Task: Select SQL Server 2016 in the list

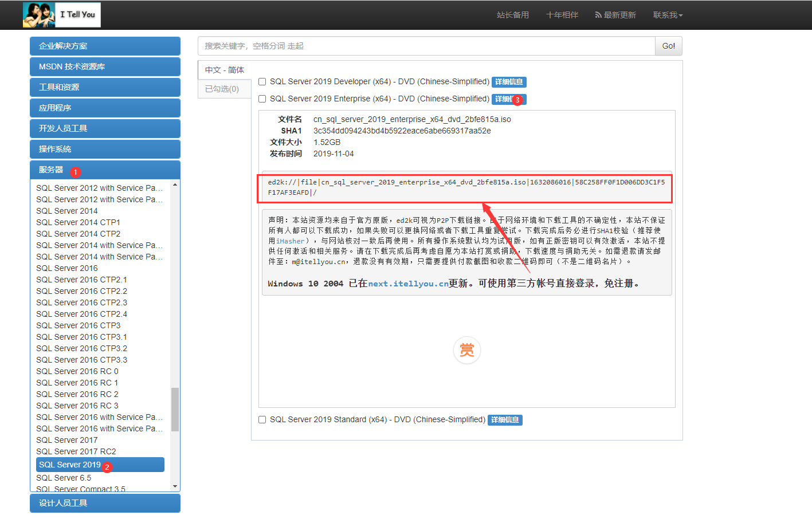Action: [x=67, y=268]
